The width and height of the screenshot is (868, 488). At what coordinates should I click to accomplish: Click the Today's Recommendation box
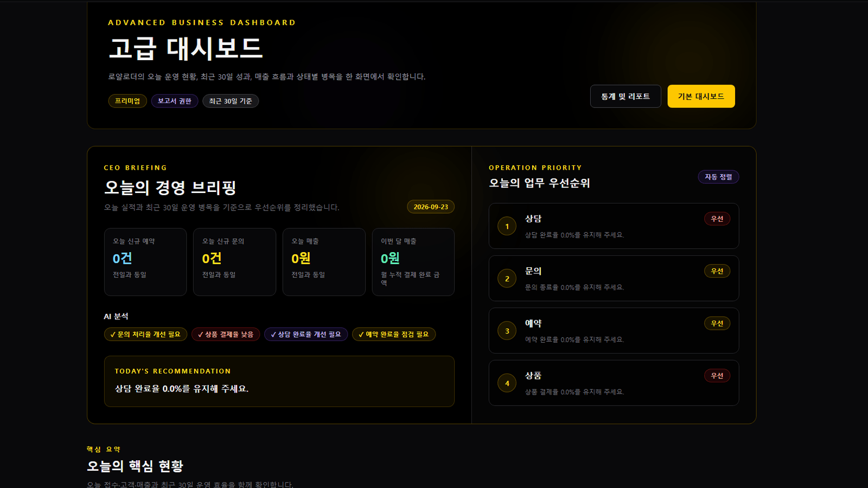[279, 381]
